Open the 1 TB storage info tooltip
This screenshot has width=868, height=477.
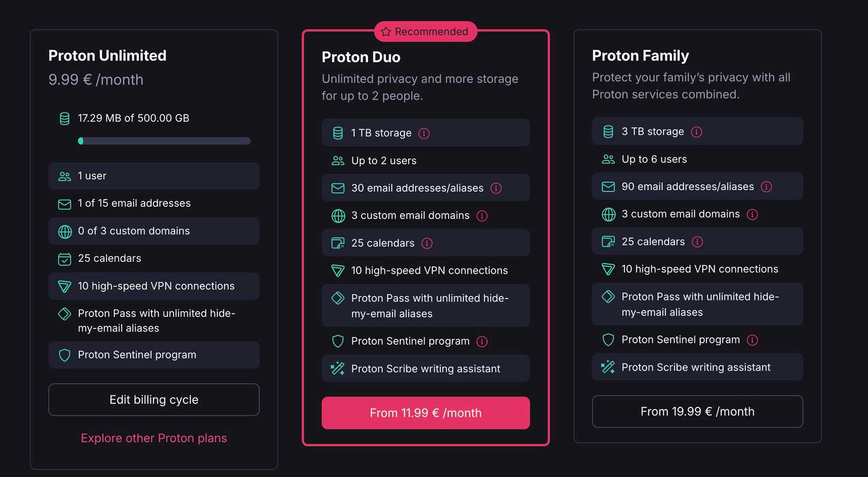pyautogui.click(x=424, y=133)
